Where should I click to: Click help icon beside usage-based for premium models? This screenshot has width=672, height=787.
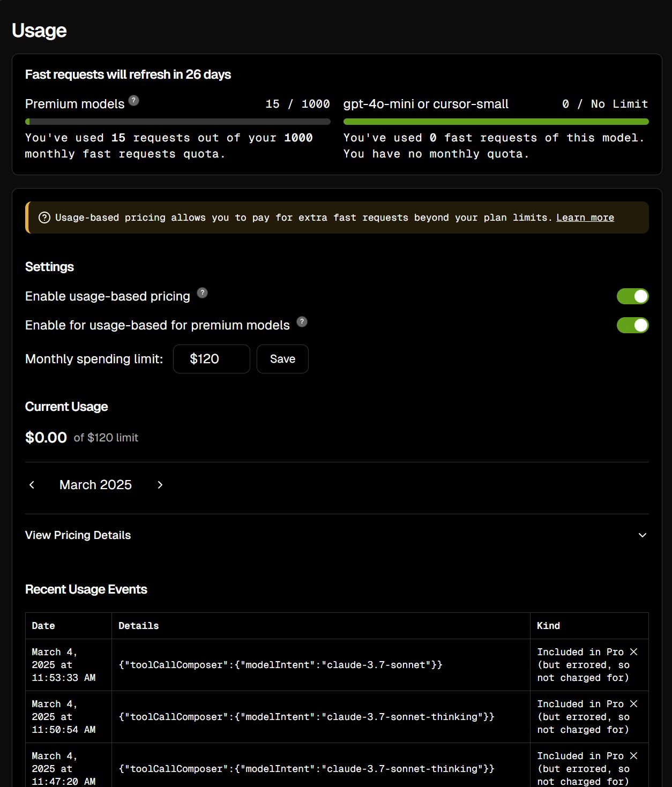[x=302, y=321]
